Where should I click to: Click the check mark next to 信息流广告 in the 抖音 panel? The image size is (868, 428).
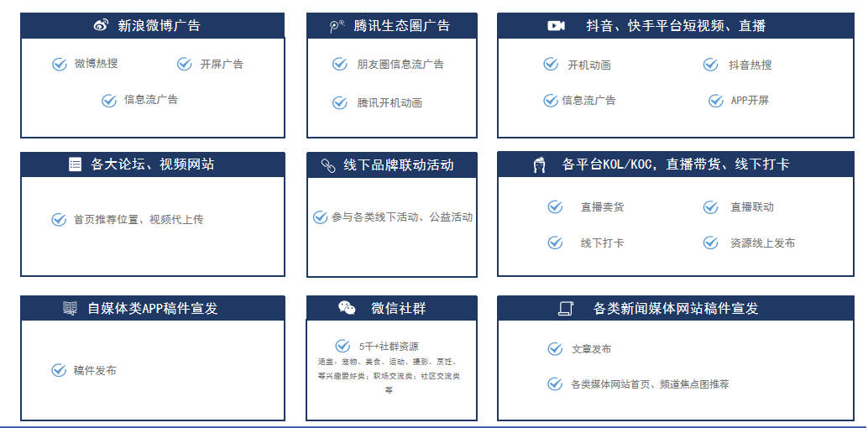point(550,100)
